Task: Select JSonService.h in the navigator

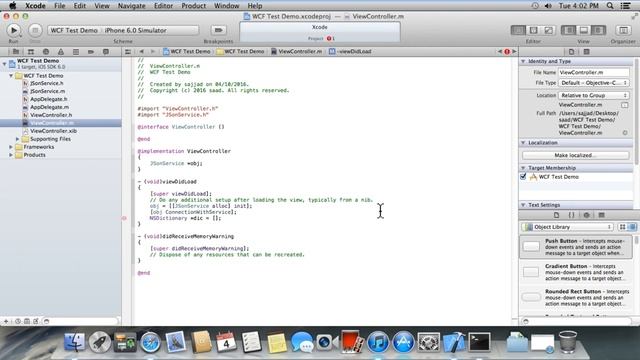Action: click(x=47, y=83)
